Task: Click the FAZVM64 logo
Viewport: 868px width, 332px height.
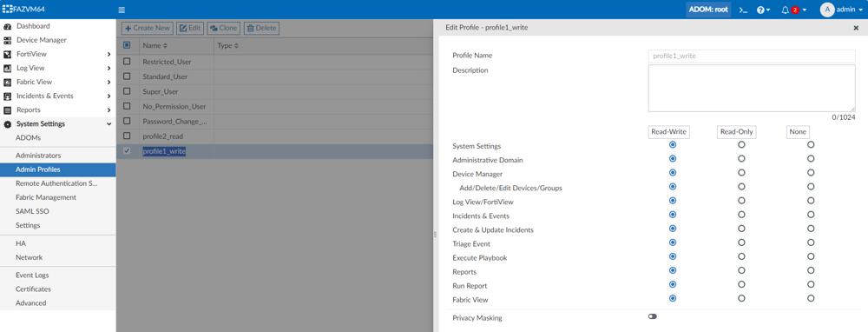Action: [23, 10]
